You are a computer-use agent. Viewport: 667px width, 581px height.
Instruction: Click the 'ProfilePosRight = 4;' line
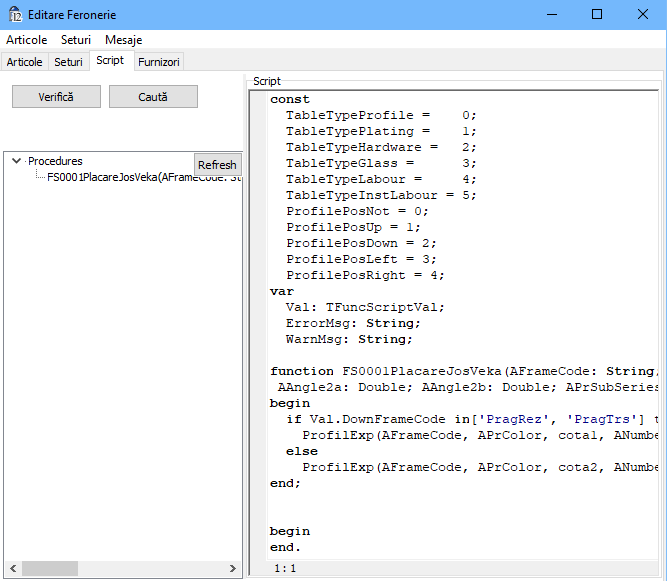pyautogui.click(x=365, y=275)
